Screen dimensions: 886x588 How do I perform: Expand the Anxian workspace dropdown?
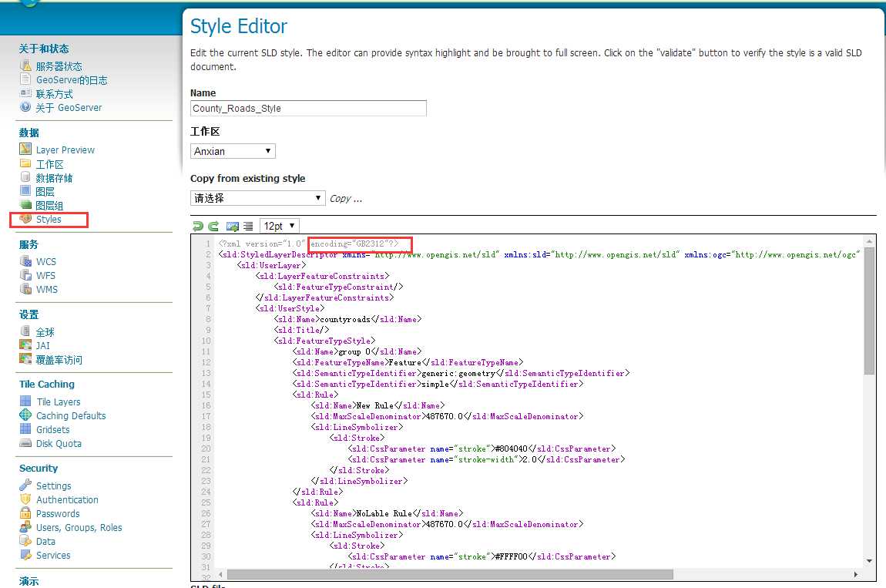(233, 151)
